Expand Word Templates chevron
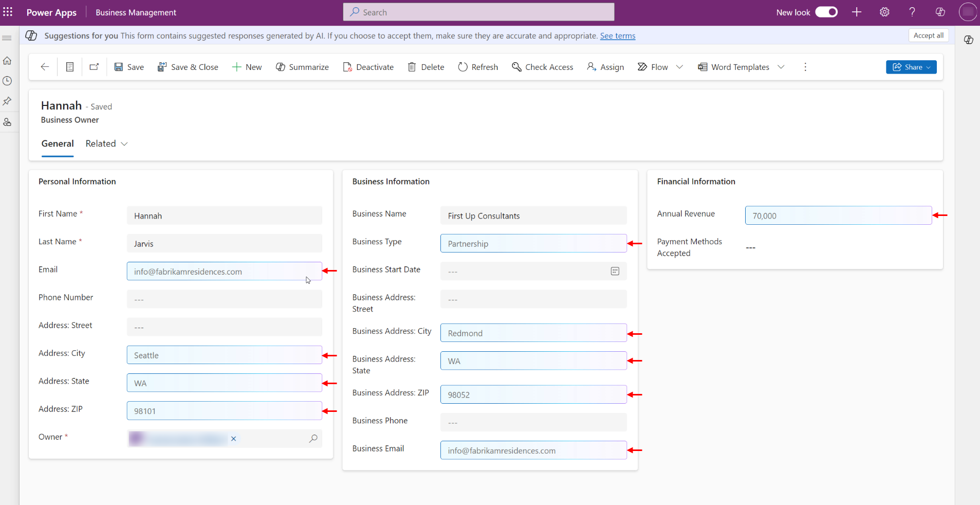Image resolution: width=980 pixels, height=505 pixels. point(781,67)
